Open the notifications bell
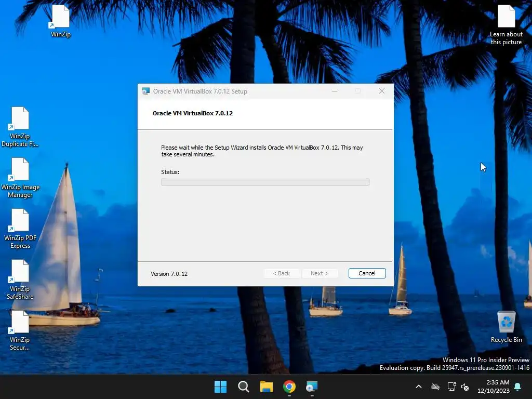532x399 pixels. tap(518, 387)
